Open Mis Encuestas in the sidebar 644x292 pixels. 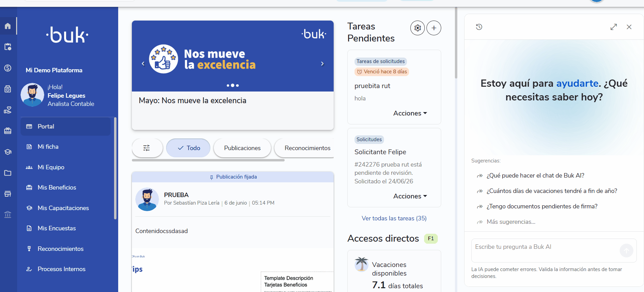click(66, 228)
